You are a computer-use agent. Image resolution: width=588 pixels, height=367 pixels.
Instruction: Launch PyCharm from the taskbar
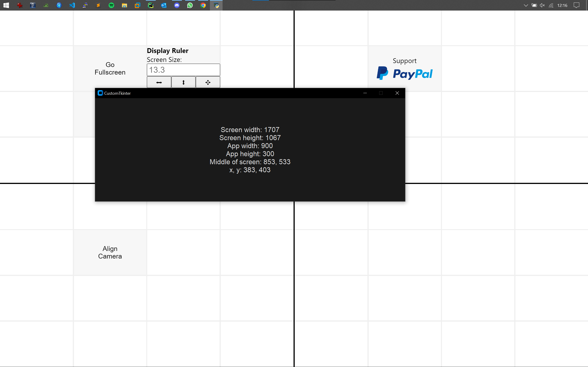pos(151,5)
